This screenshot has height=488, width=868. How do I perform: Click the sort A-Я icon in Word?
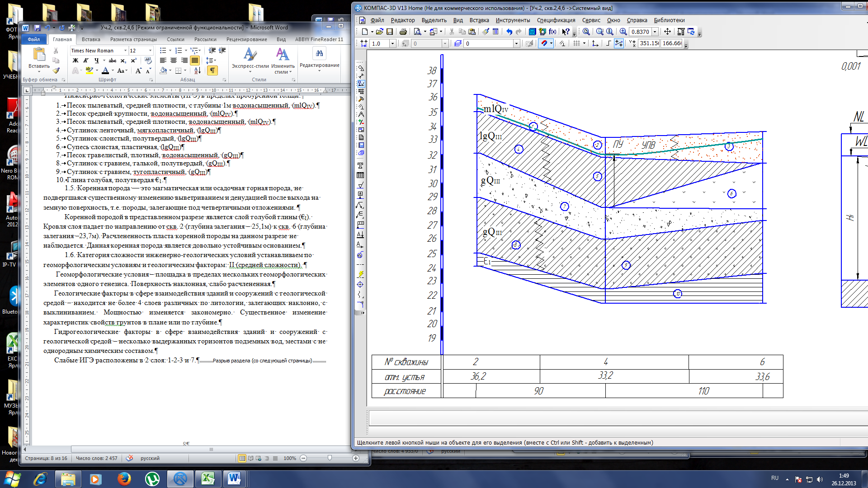click(x=198, y=70)
